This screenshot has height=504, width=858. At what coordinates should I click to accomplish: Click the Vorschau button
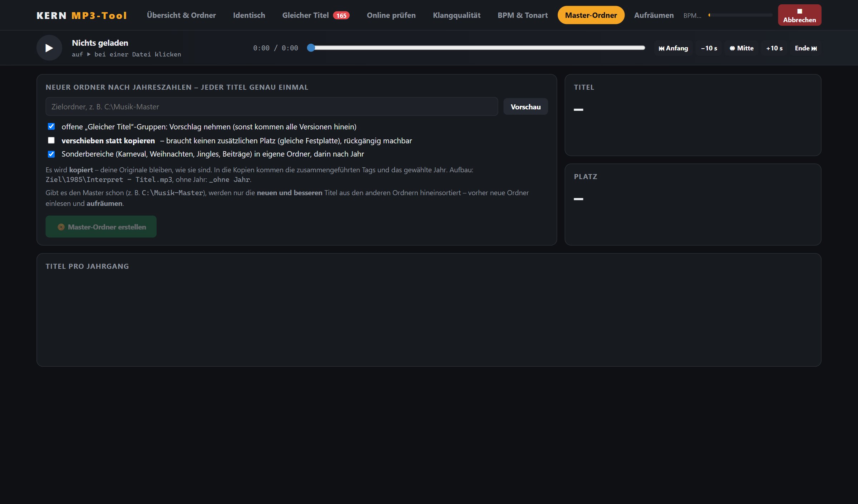coord(526,107)
